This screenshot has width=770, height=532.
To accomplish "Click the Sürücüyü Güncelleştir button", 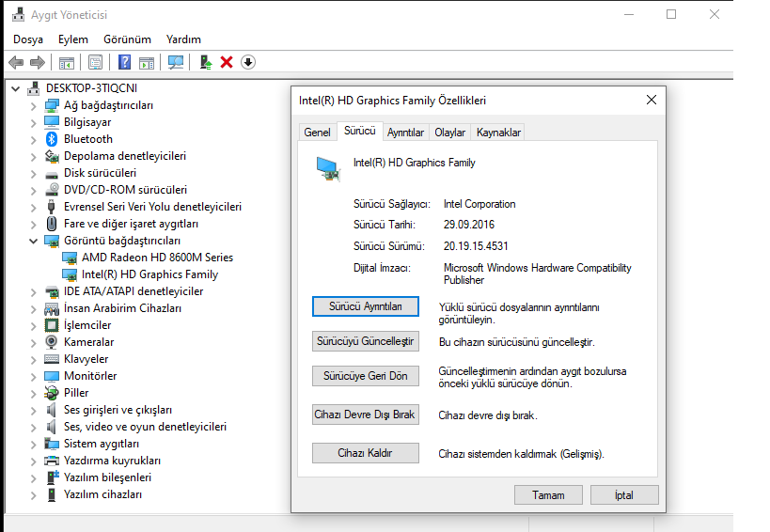I will (365, 341).
